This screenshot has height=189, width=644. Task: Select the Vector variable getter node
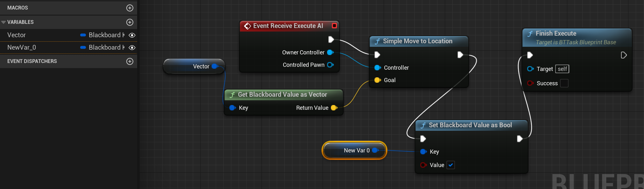click(x=194, y=66)
